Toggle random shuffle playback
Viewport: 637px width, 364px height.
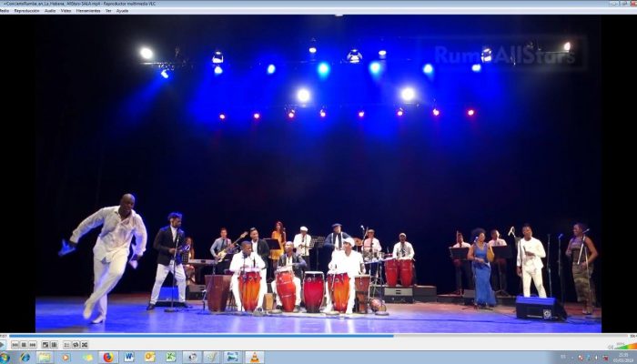(x=83, y=345)
